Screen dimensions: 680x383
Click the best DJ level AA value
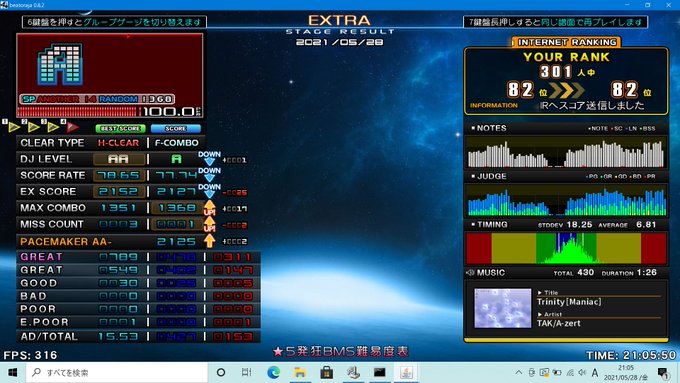point(118,159)
